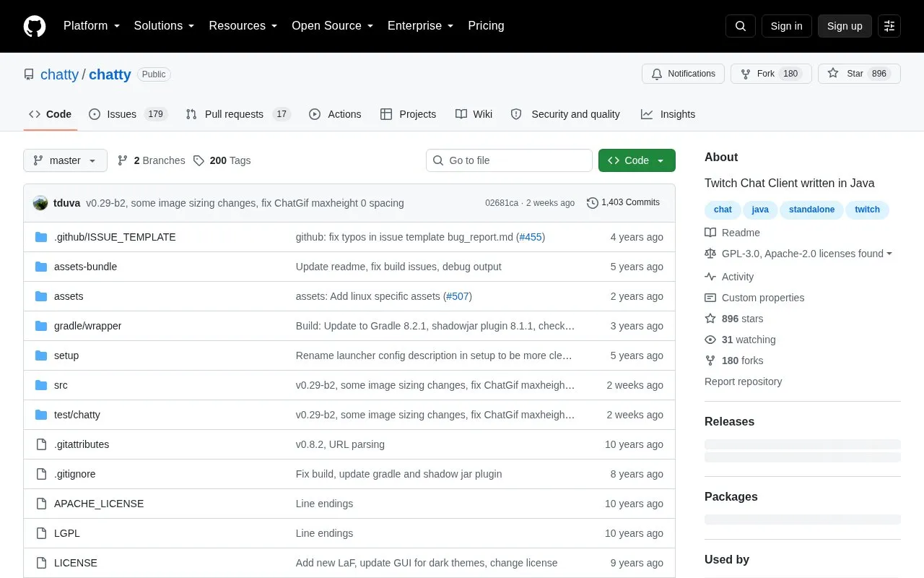Open the .github/ISSUE_TEMPLATE folder
Viewport: 924px width, 578px height.
115,237
